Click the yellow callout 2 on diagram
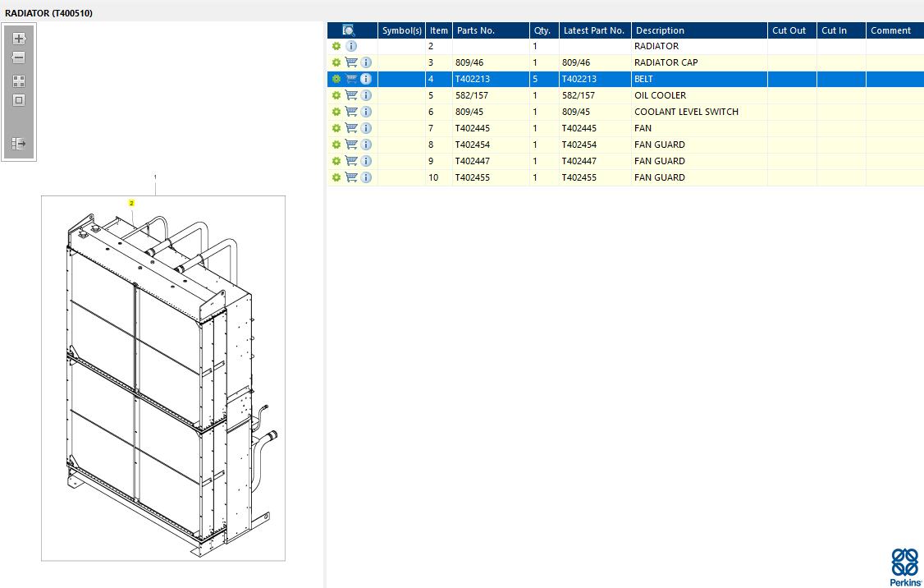Screen dimensions: 924x588 coord(131,203)
